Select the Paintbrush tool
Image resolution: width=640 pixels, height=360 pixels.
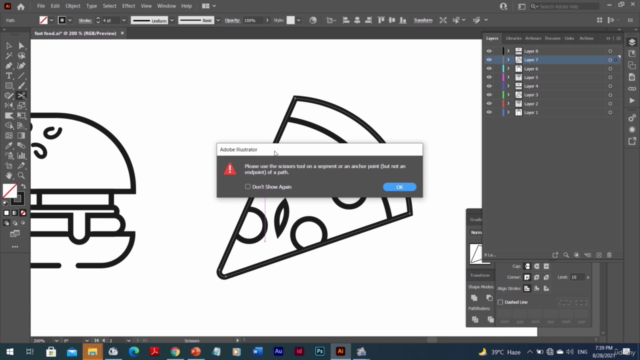[x=21, y=86]
